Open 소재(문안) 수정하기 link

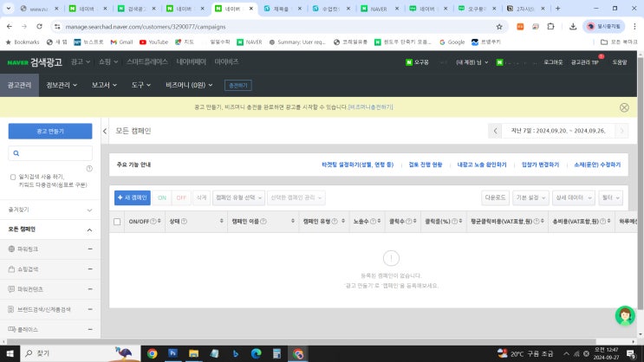[x=597, y=165]
